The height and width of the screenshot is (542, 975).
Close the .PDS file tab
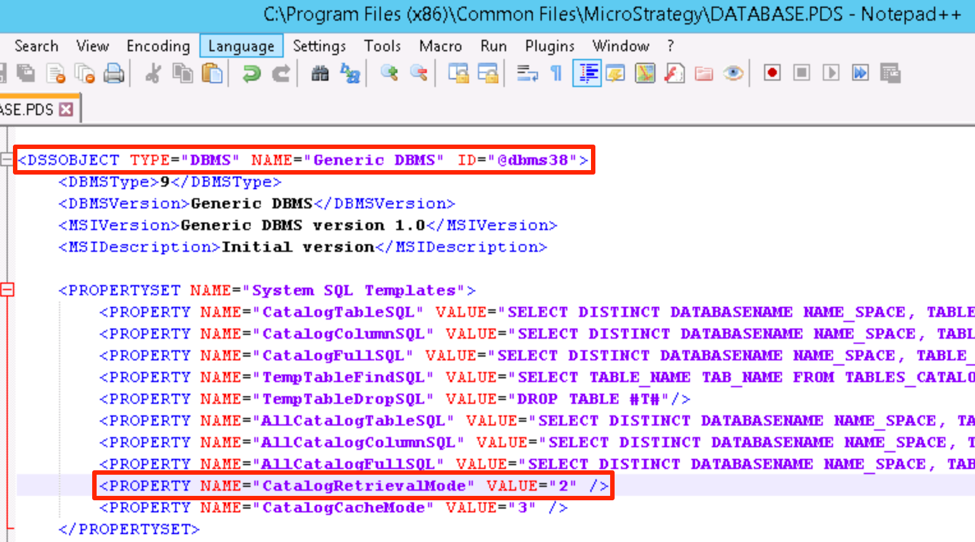66,110
